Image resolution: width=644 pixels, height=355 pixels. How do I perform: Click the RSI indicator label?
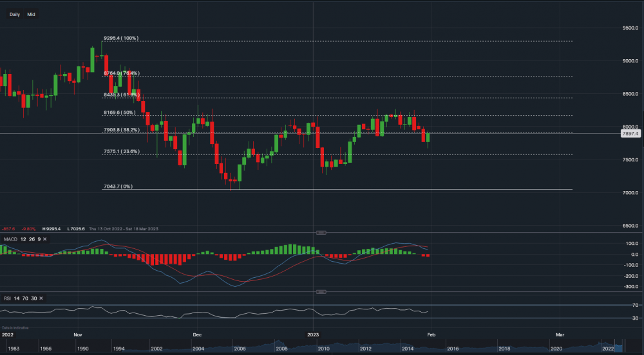pyautogui.click(x=8, y=298)
